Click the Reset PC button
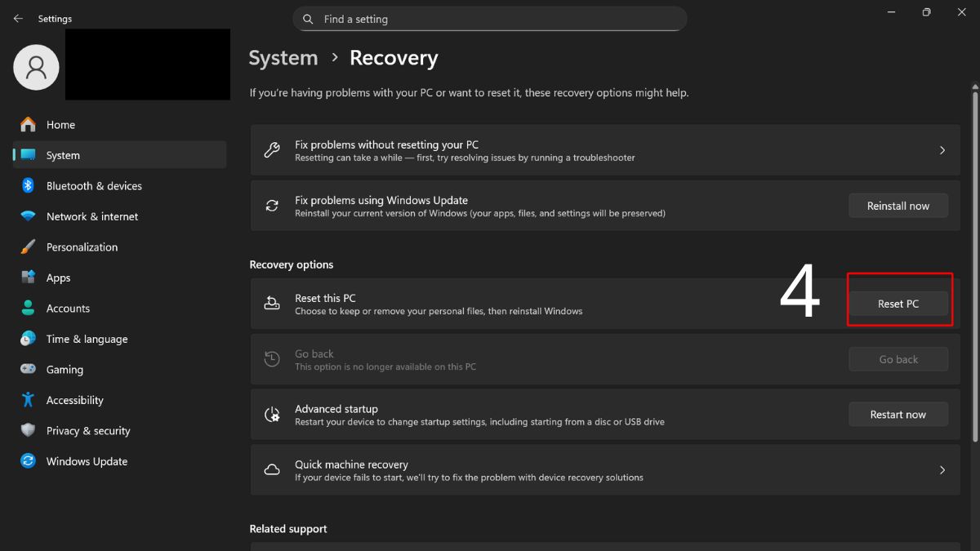Image resolution: width=980 pixels, height=551 pixels. click(898, 304)
